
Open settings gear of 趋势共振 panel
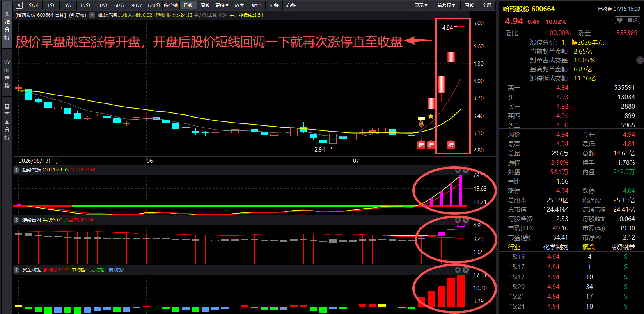(458, 170)
